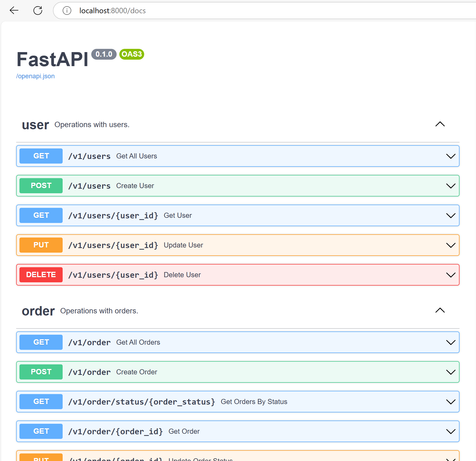The width and height of the screenshot is (476, 461).
Task: Expand the Delete User chevron
Action: click(451, 275)
